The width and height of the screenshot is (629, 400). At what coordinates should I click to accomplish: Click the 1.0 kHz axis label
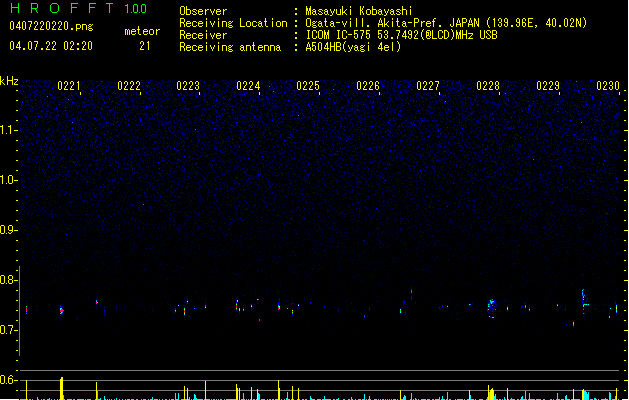coord(8,180)
